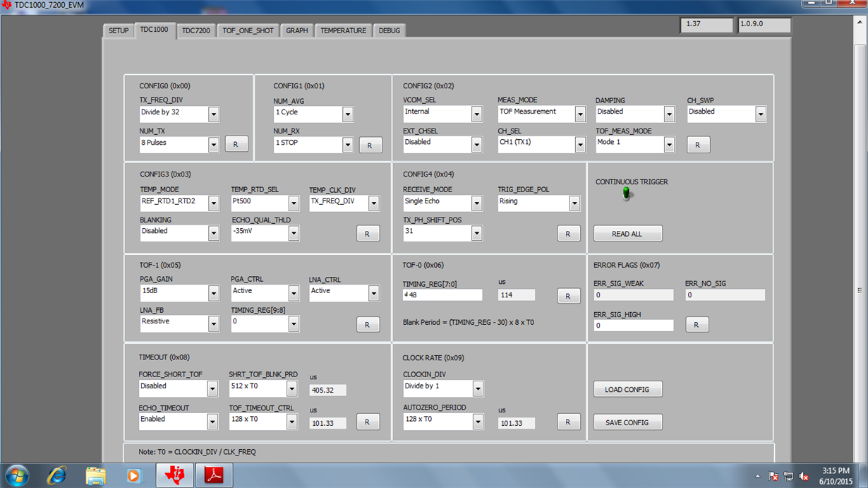Expand the TEMP_MODE dropdown
This screenshot has height=488, width=868.
(214, 203)
